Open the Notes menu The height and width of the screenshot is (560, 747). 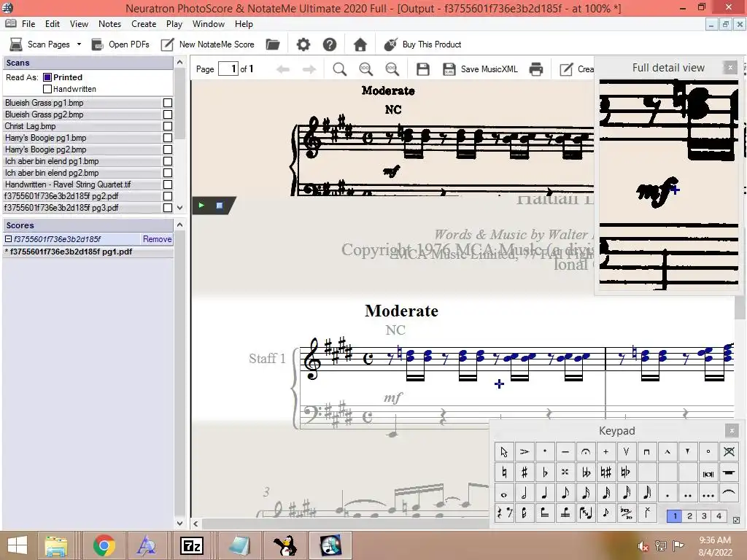[109, 24]
